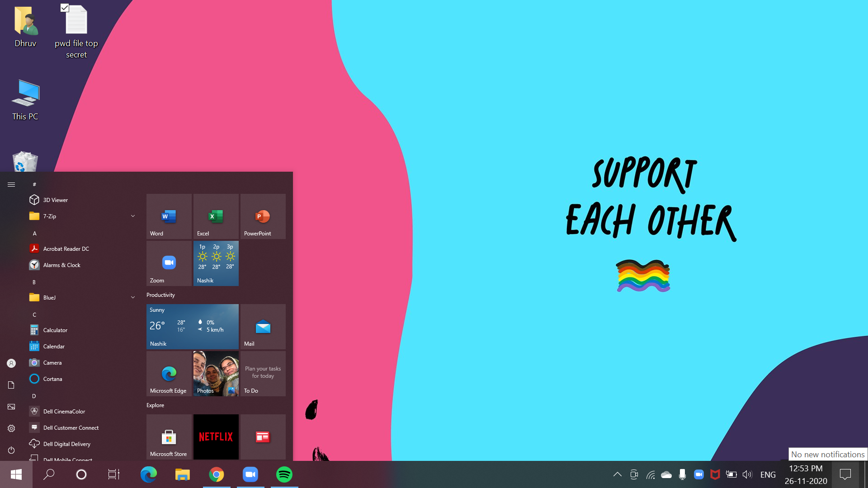The height and width of the screenshot is (488, 868).
Task: Open Task View on taskbar
Action: (x=114, y=474)
